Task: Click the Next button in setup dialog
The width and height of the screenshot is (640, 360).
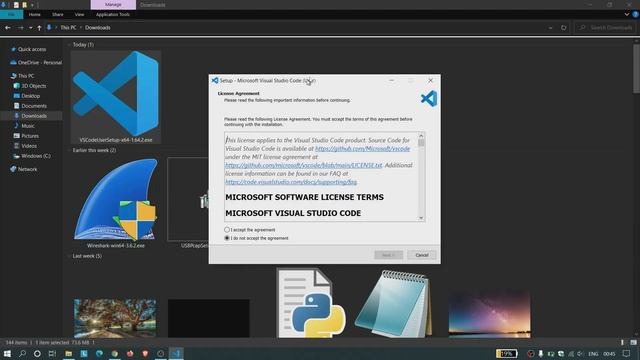Action: 389,255
